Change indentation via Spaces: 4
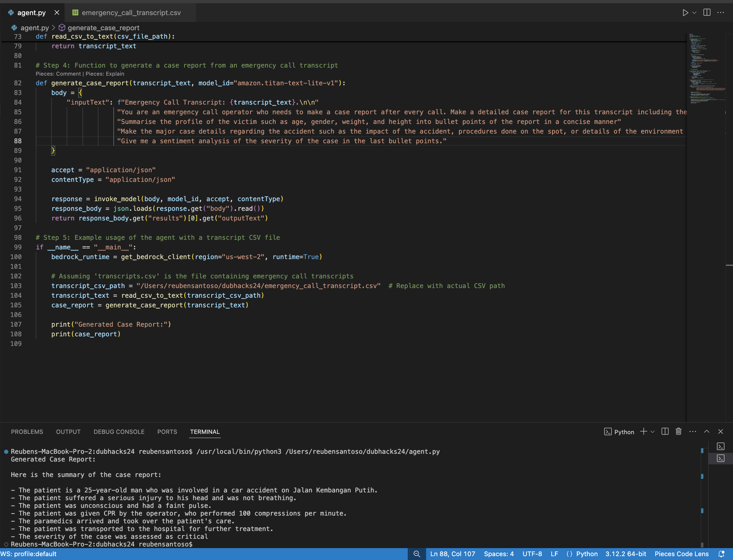Screen dimensions: 733x560 point(499,554)
